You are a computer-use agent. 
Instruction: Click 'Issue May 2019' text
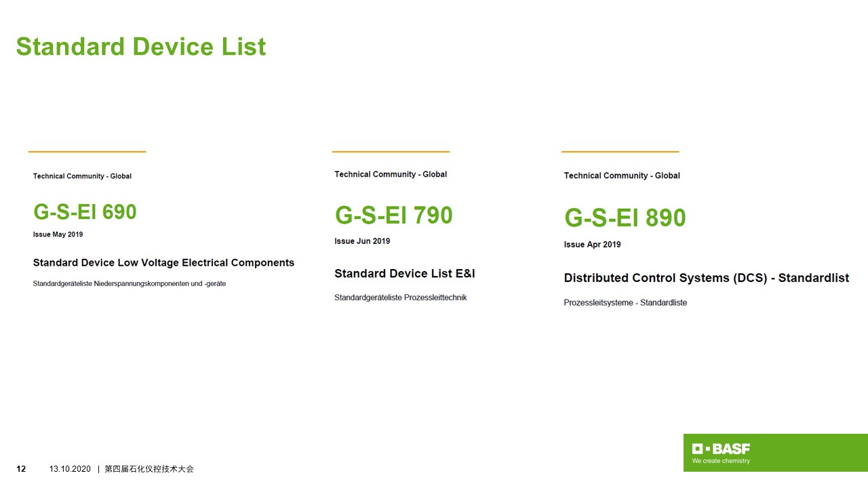(58, 235)
